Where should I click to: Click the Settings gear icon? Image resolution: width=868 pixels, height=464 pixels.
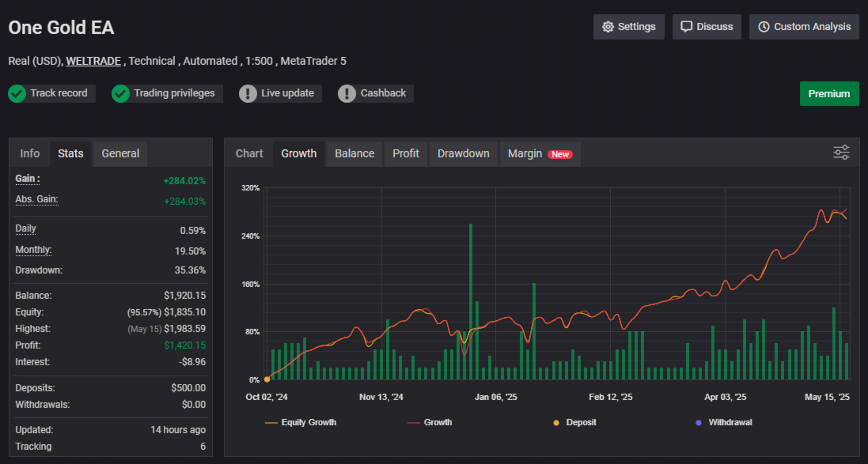(608, 27)
